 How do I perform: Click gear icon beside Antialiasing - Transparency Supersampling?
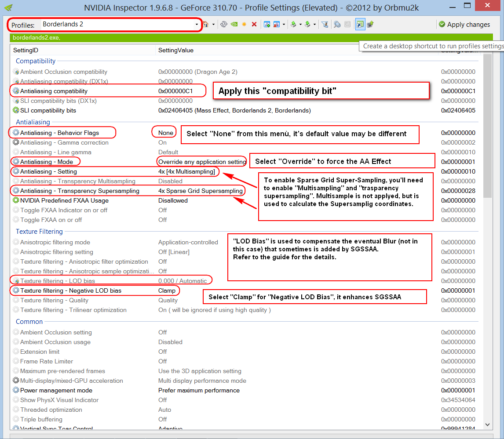pyautogui.click(x=16, y=190)
